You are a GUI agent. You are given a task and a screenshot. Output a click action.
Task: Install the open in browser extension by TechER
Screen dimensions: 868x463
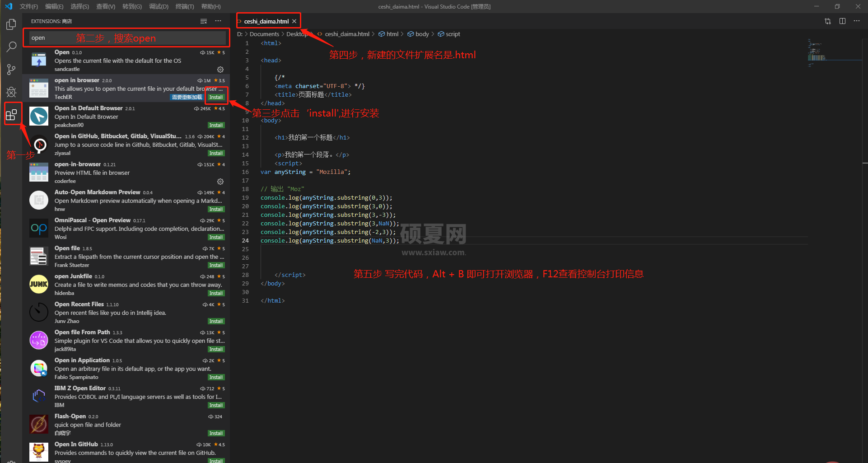pos(216,97)
